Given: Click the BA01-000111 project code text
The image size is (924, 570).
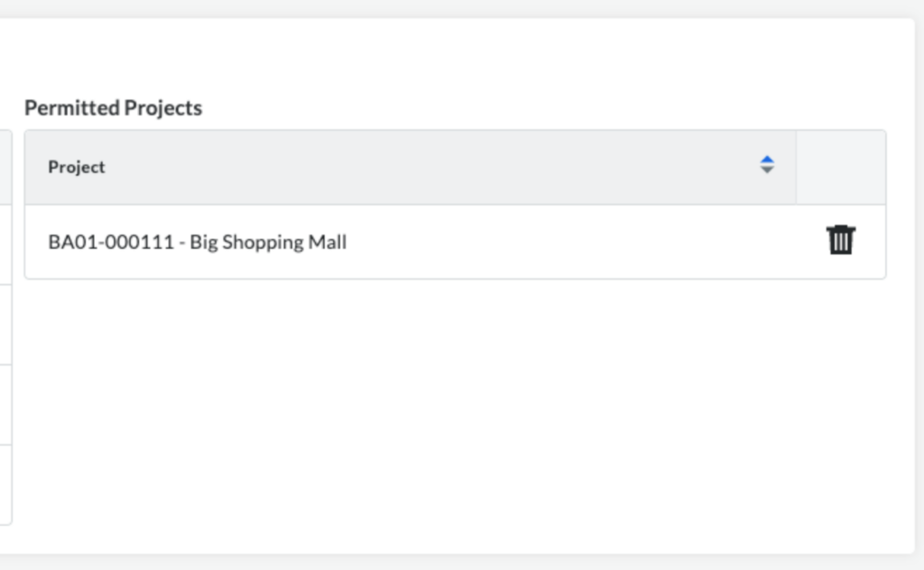Looking at the screenshot, I should pos(111,242).
